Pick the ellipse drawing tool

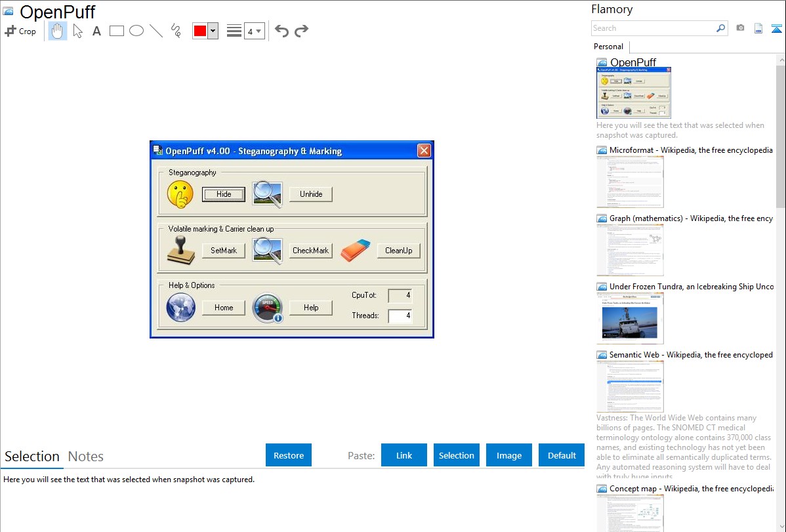click(x=136, y=31)
